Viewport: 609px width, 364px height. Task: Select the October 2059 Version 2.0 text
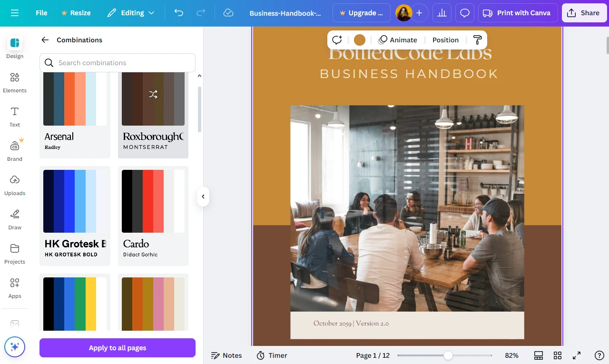[x=351, y=324]
